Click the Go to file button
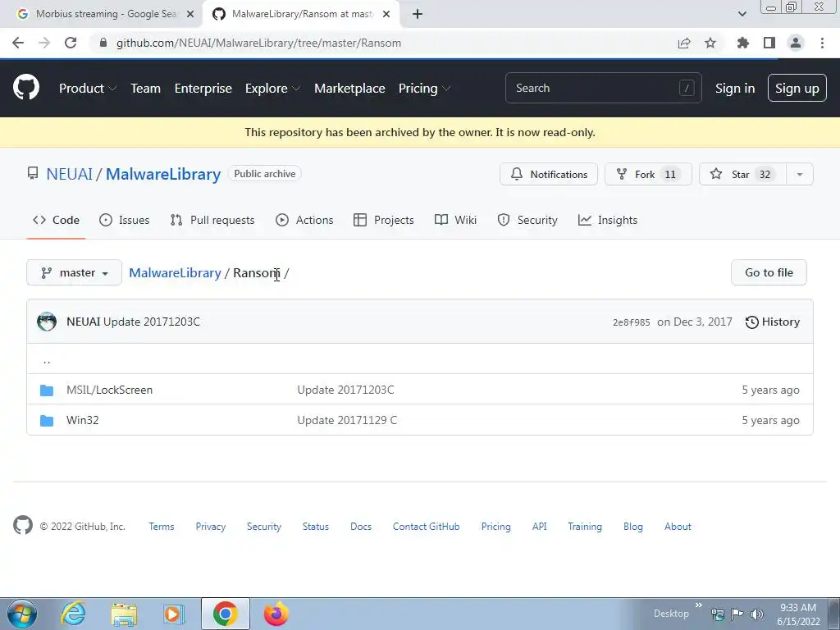 click(769, 272)
